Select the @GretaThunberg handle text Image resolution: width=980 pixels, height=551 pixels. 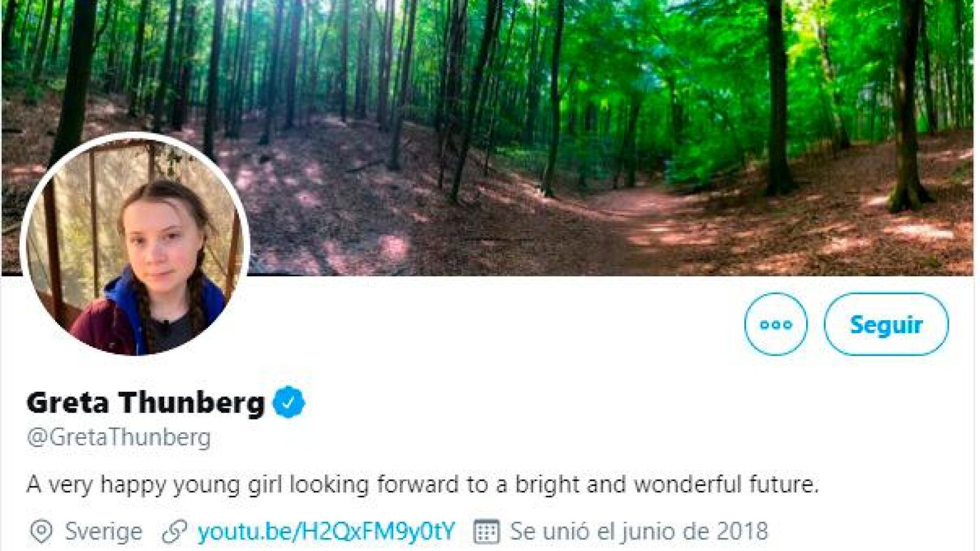coord(119,437)
